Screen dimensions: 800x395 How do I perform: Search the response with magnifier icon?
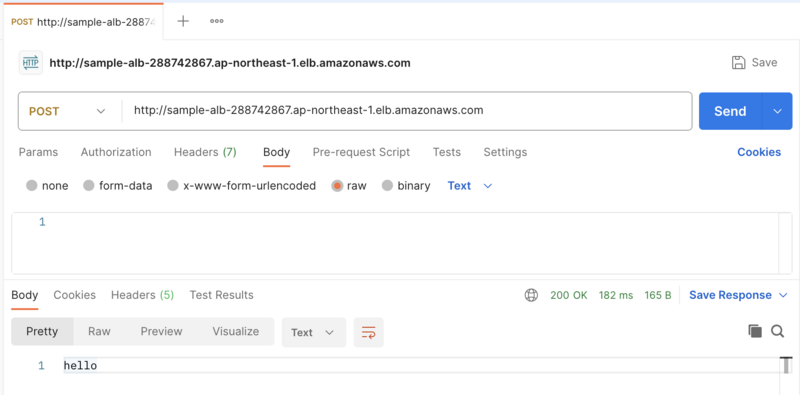pos(778,331)
